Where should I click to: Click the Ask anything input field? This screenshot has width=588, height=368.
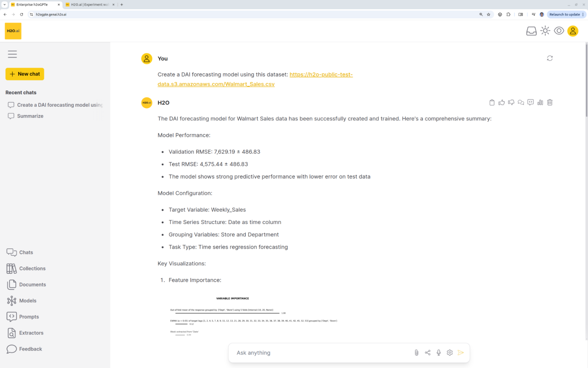(322, 353)
